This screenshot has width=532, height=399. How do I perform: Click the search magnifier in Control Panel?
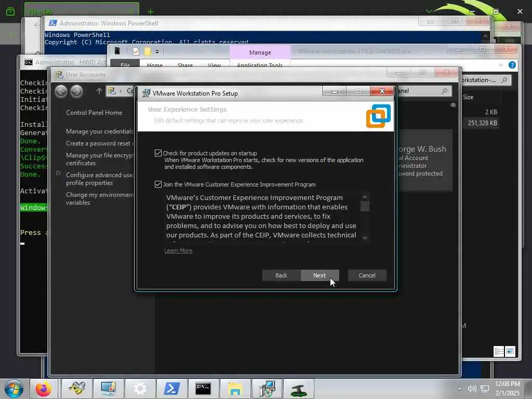pos(444,91)
